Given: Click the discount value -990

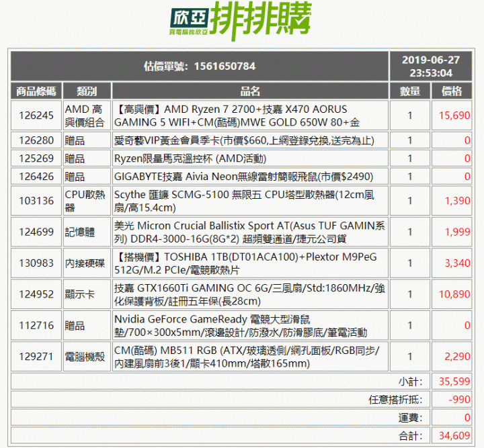Looking at the screenshot, I should [x=459, y=400].
